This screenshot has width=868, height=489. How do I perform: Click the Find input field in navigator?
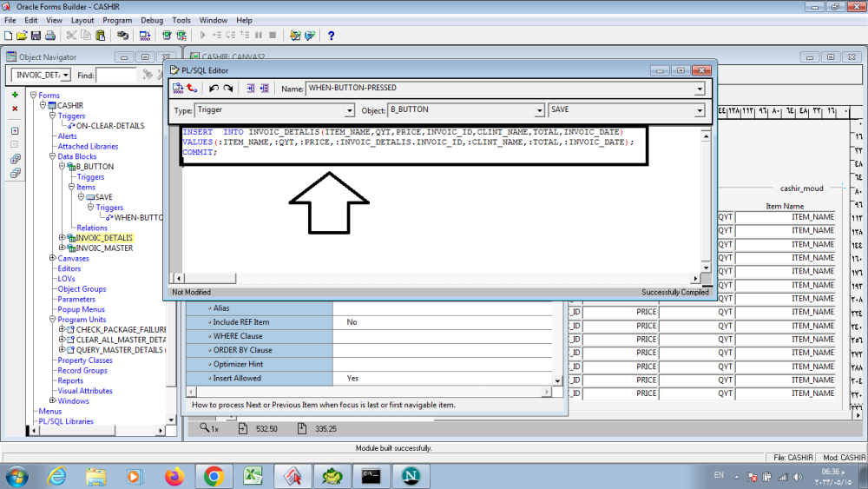(x=115, y=76)
